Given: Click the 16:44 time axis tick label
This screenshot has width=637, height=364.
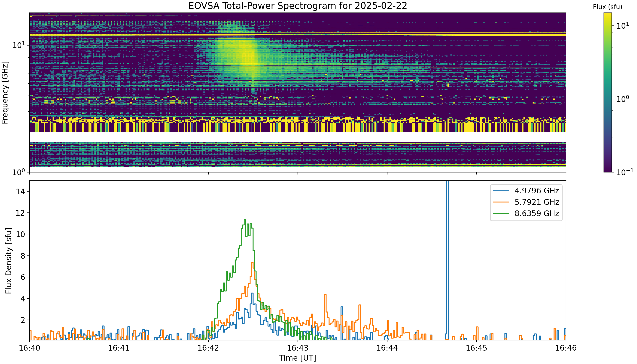Looking at the screenshot, I should coord(387,348).
